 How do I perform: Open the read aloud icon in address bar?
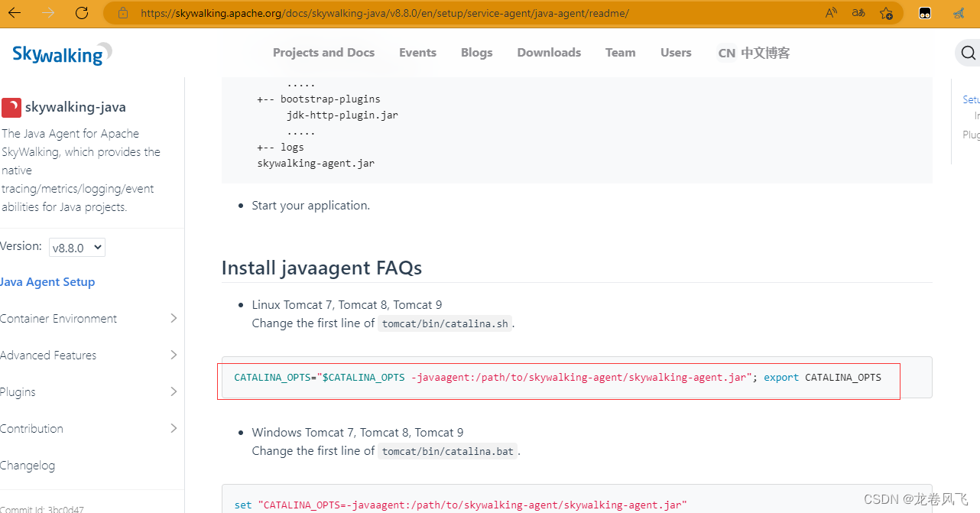point(832,13)
